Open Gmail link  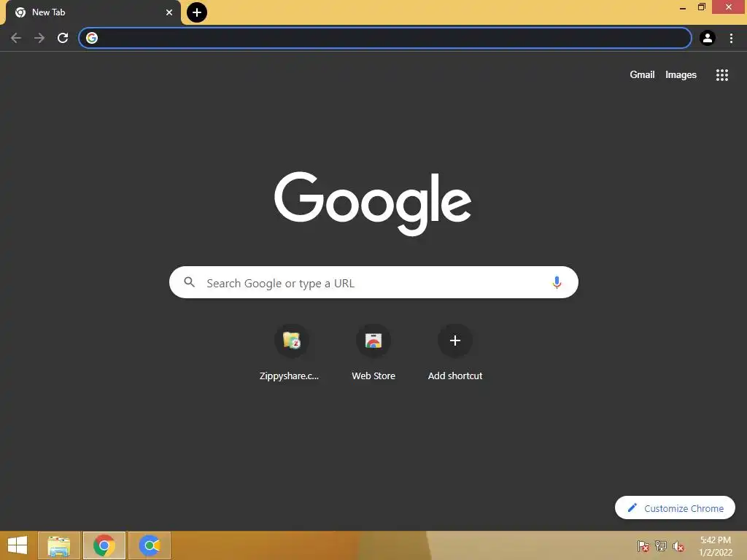(642, 75)
